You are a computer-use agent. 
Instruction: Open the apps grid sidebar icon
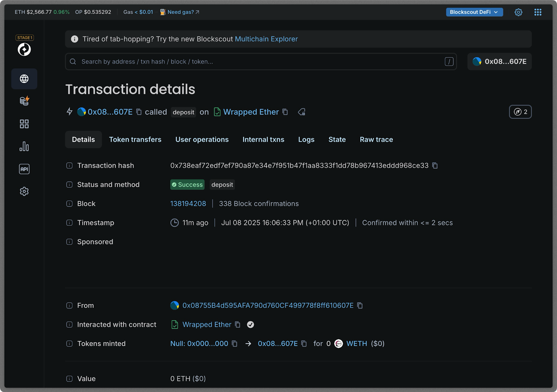(24, 124)
